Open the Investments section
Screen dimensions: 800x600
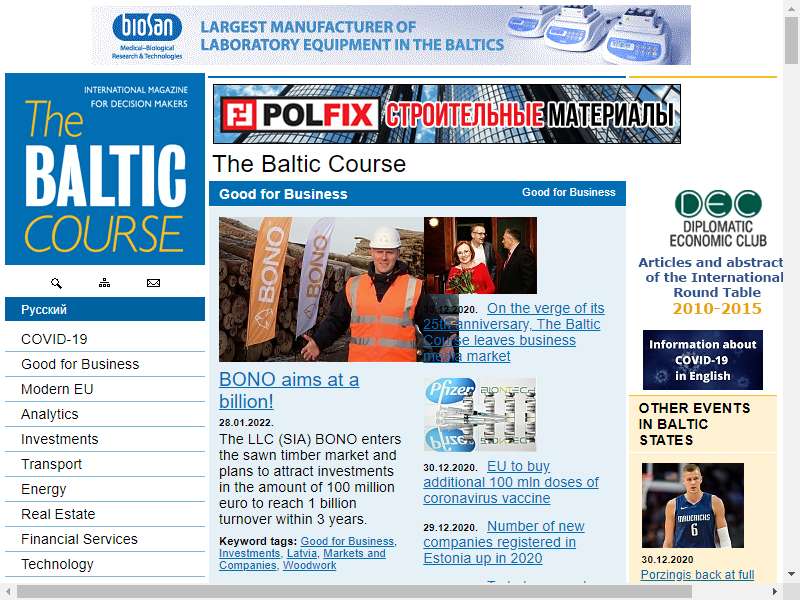(105, 439)
